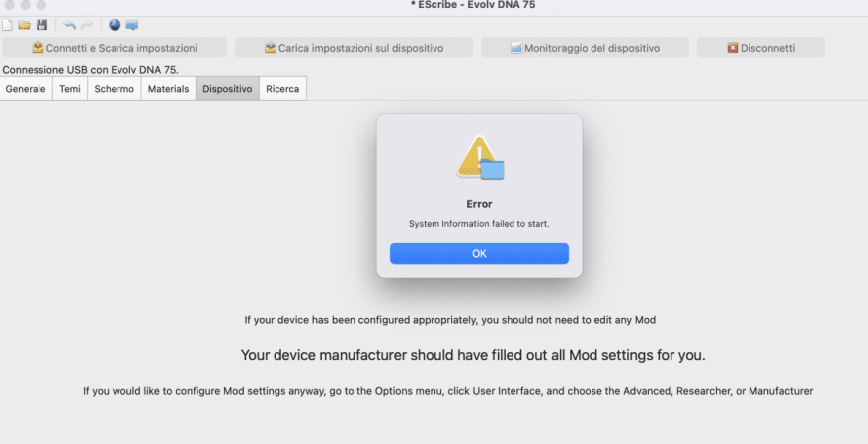The height and width of the screenshot is (444, 868).
Task: Open the Temi tab
Action: click(x=70, y=89)
